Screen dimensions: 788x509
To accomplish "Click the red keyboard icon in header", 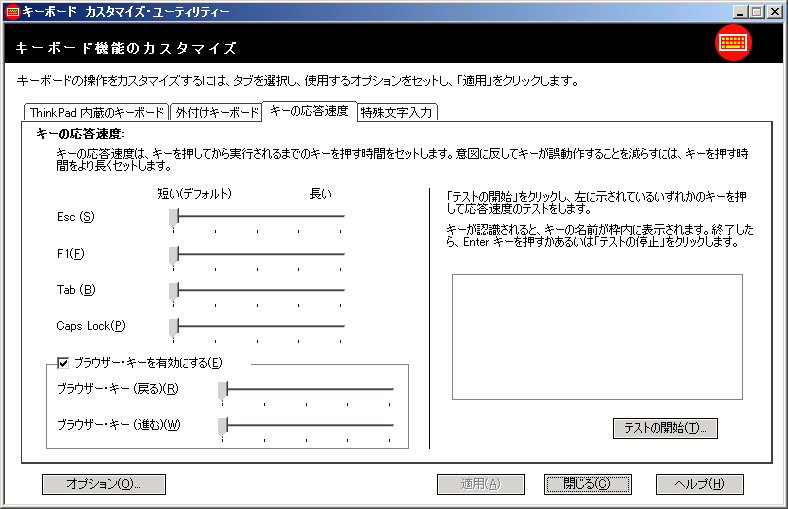I will click(x=734, y=44).
